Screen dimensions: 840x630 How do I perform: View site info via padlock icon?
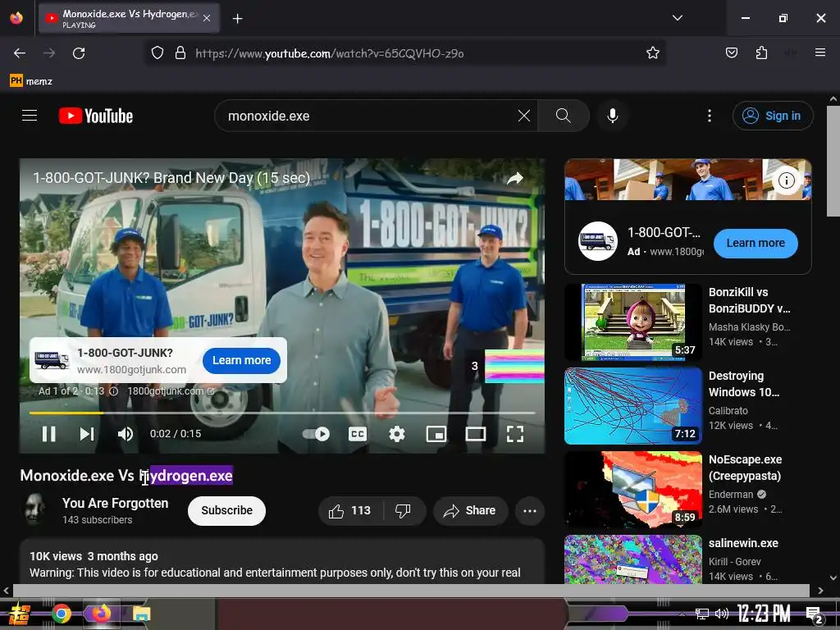point(180,53)
